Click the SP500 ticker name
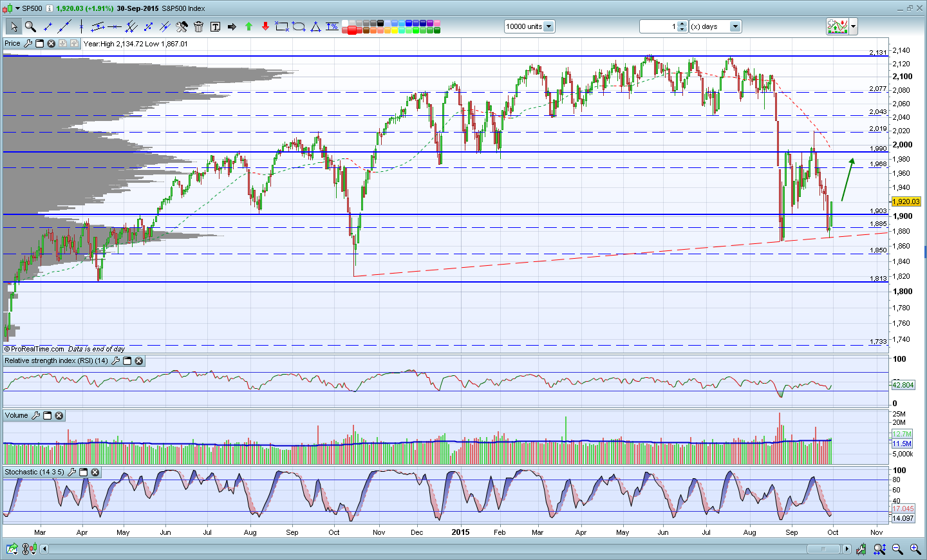This screenshot has width=927, height=560. point(32,8)
